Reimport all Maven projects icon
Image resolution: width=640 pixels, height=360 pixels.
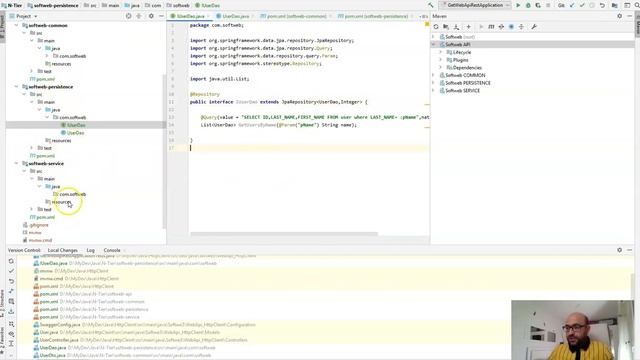point(436,27)
